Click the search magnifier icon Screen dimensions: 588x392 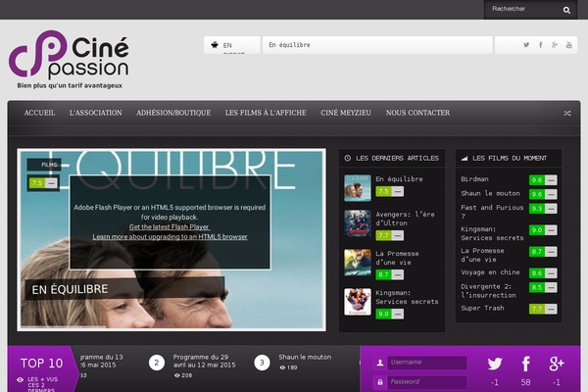tap(566, 10)
